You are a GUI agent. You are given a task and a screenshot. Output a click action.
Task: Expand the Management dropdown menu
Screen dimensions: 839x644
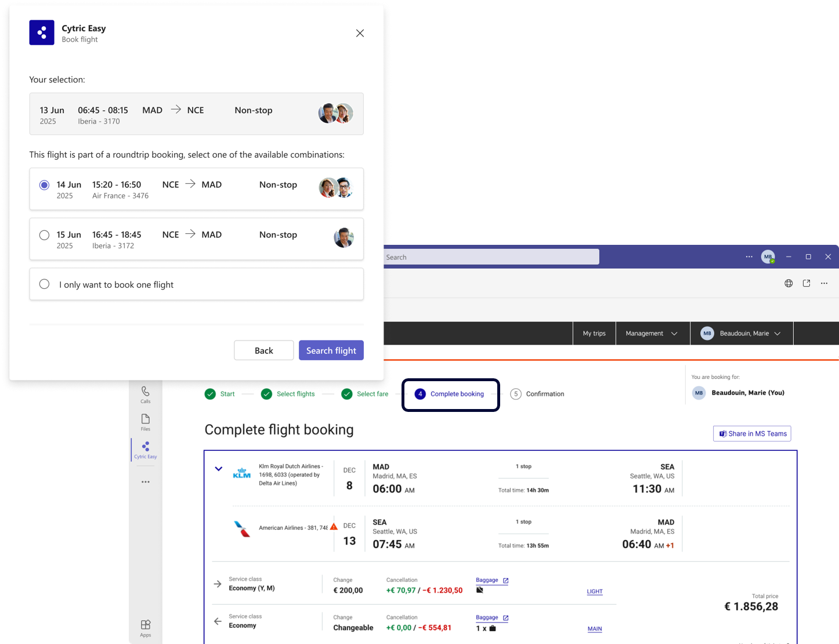click(652, 334)
